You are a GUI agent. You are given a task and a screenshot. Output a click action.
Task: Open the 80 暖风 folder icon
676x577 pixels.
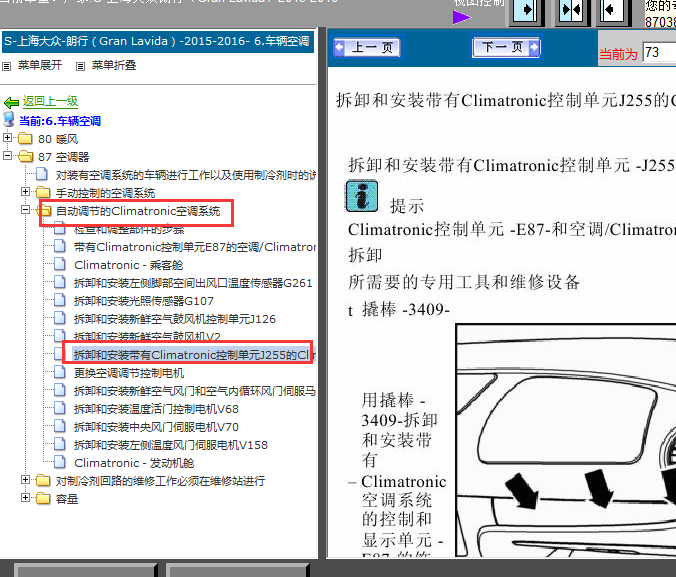click(25, 138)
